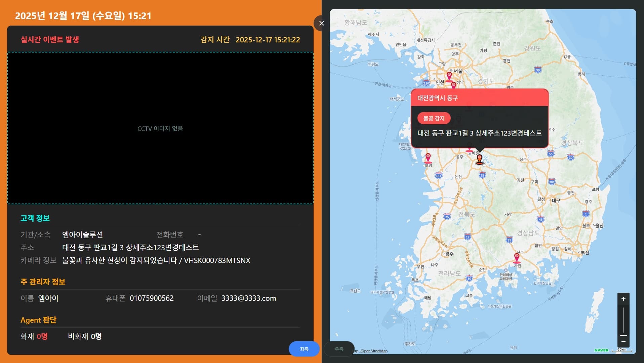Click the 불꽃 감지 badge in the popup

434,118
